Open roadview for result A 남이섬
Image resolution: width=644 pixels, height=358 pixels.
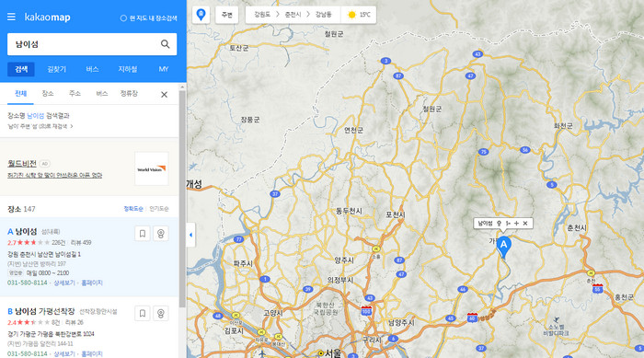(x=161, y=234)
